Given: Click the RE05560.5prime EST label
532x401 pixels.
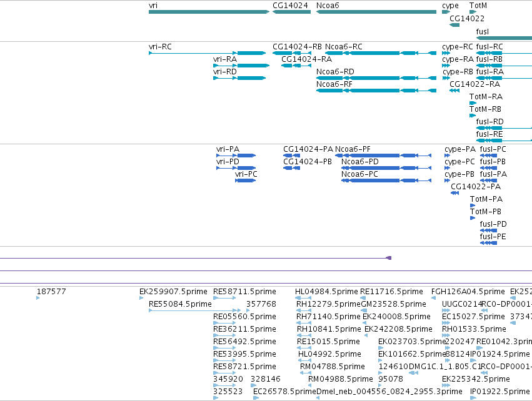Looking at the screenshot, I should (244, 317).
